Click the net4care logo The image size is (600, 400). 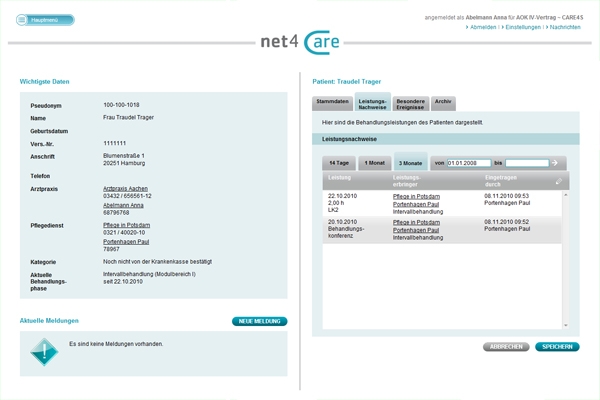pyautogui.click(x=300, y=42)
